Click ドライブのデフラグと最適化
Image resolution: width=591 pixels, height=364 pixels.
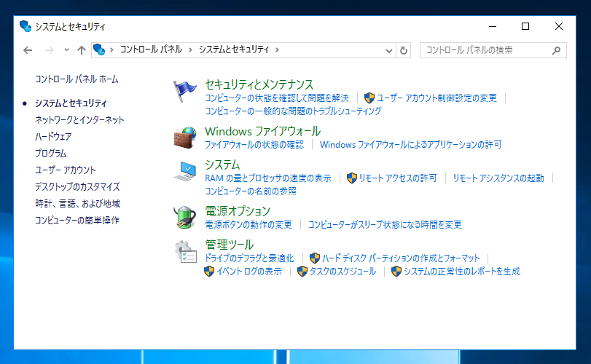249,258
